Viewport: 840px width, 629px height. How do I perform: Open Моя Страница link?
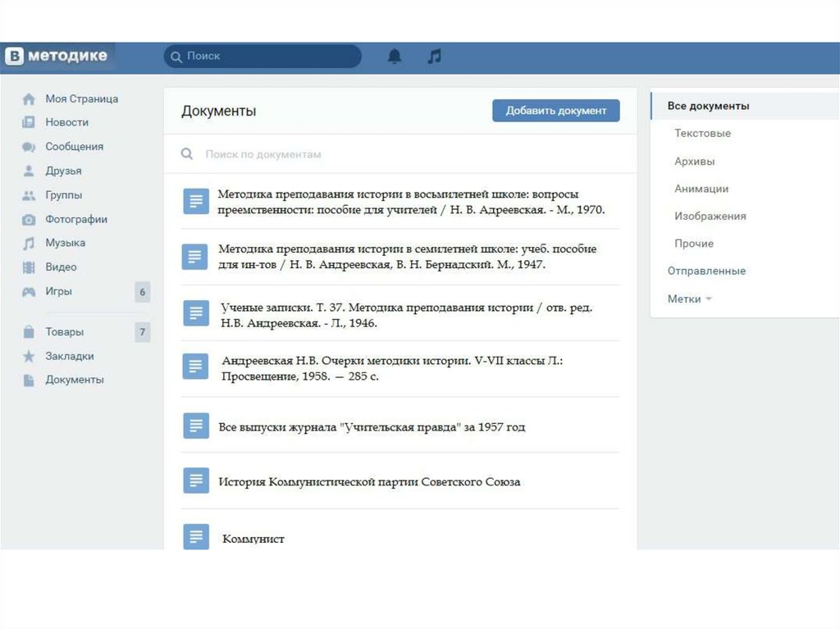pos(81,99)
